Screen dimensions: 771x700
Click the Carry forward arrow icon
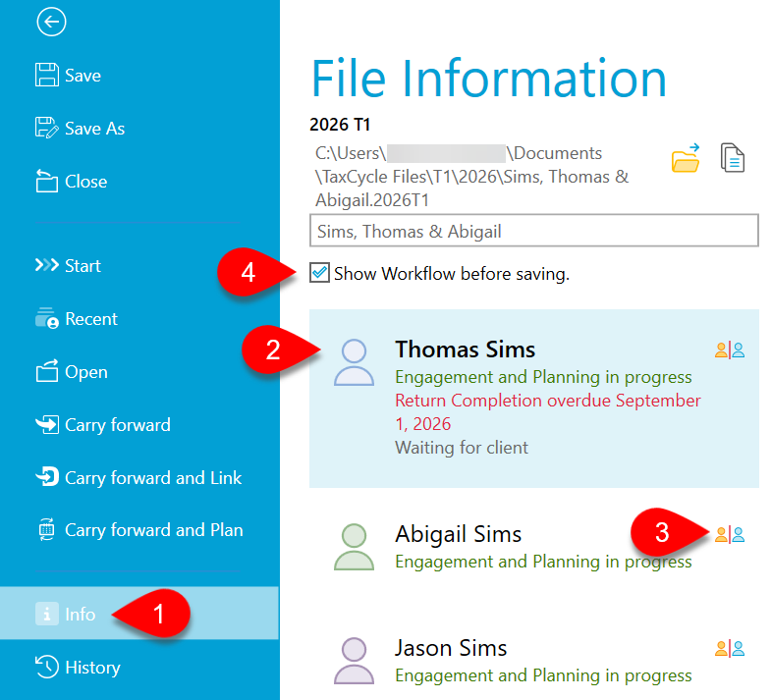coord(47,424)
